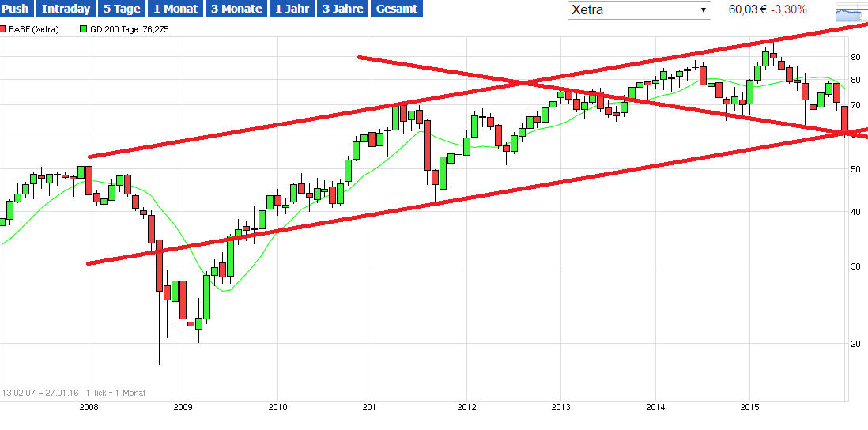This screenshot has height=430, width=868.
Task: Click the 70 price axis label
Action: pyautogui.click(x=855, y=105)
